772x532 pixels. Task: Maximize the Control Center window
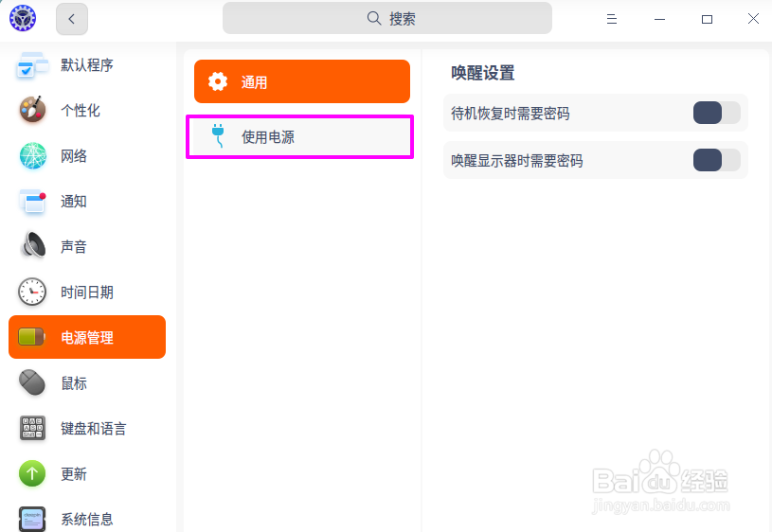[x=707, y=19]
